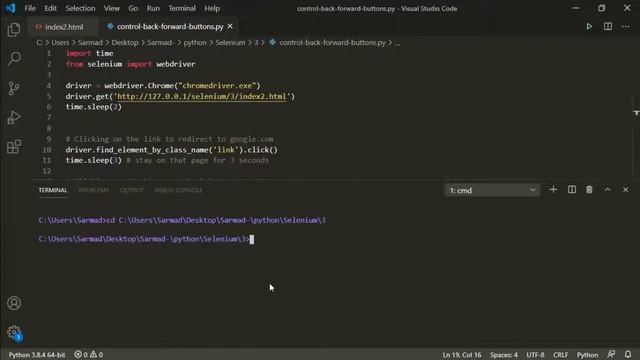Open the View menu
This screenshot has height=360, width=640.
111,8
